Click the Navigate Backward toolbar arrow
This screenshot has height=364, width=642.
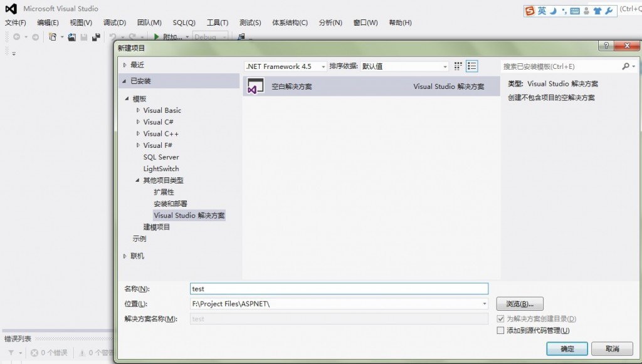pos(16,37)
